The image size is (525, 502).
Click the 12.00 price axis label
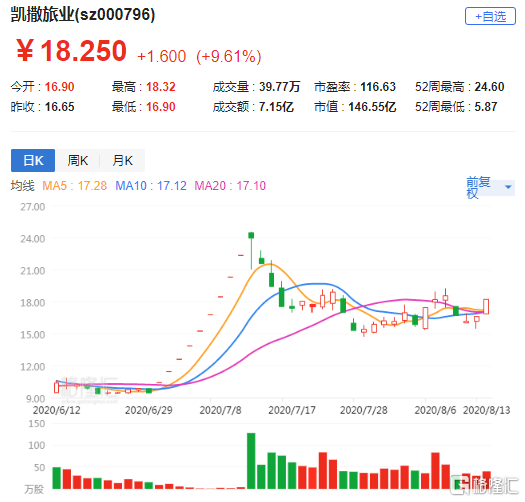click(x=32, y=367)
